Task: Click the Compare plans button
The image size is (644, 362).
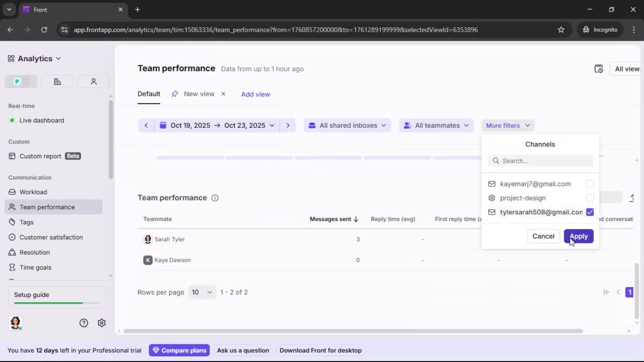Action: pyautogui.click(x=179, y=350)
